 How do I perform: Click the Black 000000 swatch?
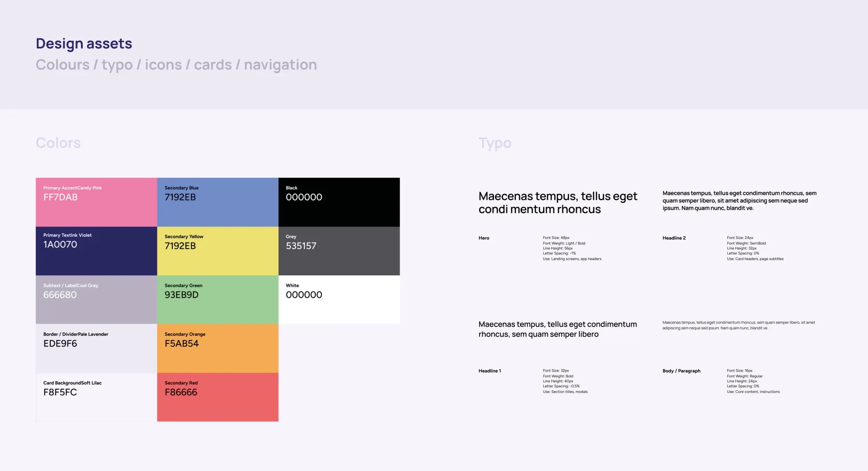click(x=339, y=202)
